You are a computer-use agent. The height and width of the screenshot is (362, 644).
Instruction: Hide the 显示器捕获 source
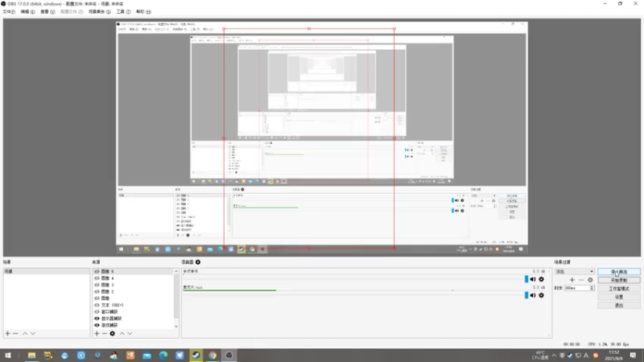tap(97, 319)
